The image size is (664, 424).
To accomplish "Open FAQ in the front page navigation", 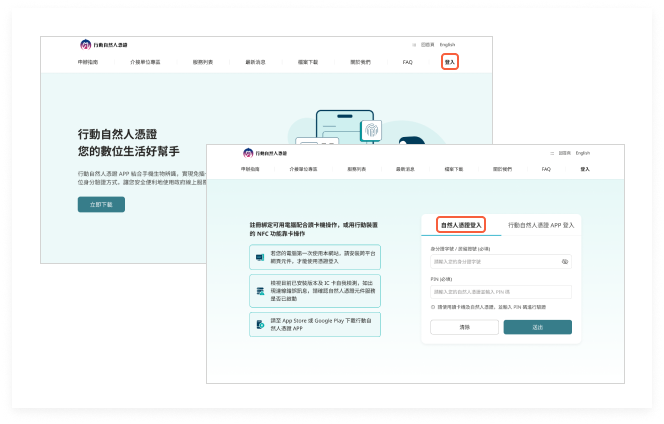I will pyautogui.click(x=546, y=170).
